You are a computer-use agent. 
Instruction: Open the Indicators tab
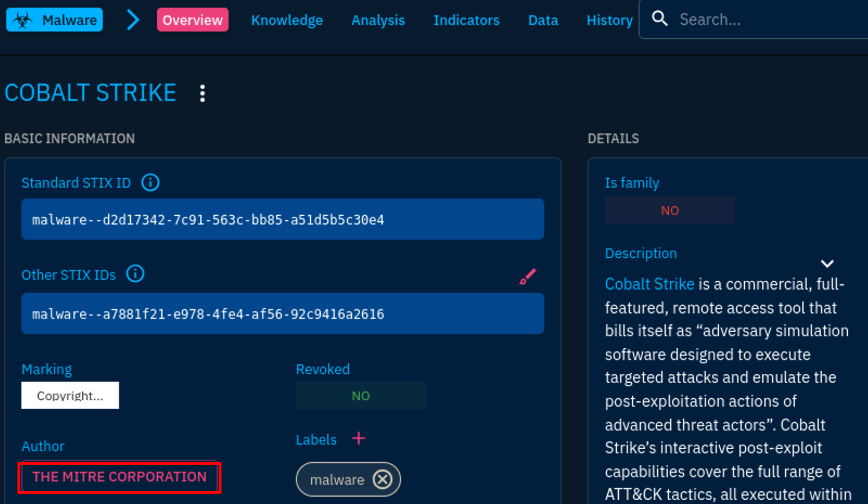coord(467,20)
